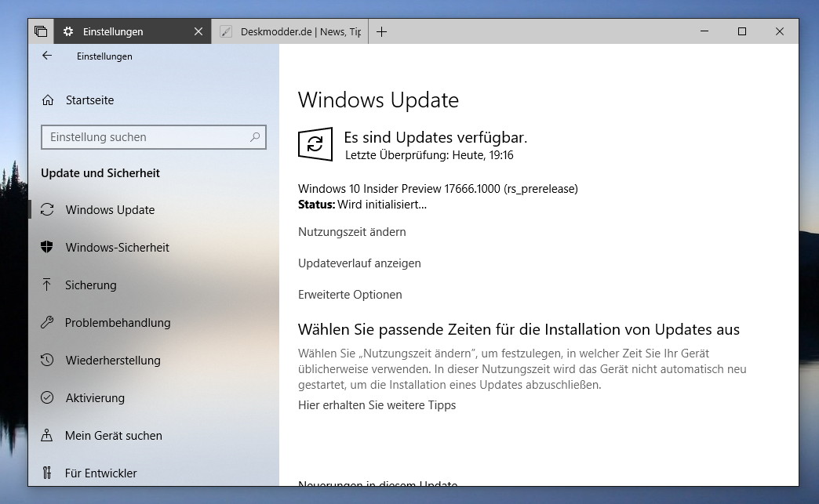Open Updateverlauf anzeigen link
This screenshot has width=819, height=504.
coord(359,263)
